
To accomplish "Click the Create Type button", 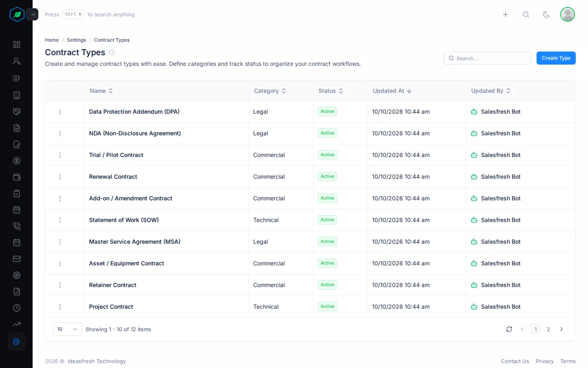I will [556, 58].
